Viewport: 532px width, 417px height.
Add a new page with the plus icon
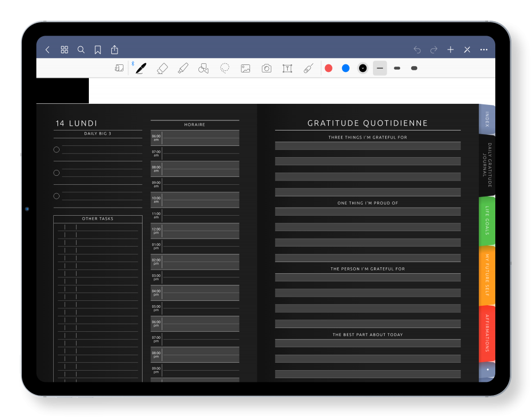[451, 50]
